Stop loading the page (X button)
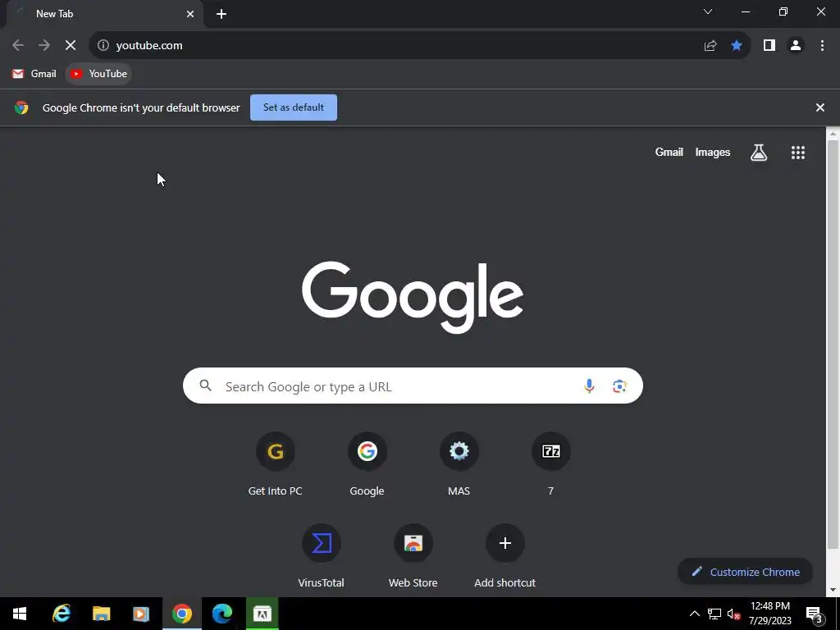This screenshot has width=840, height=630. 71,46
